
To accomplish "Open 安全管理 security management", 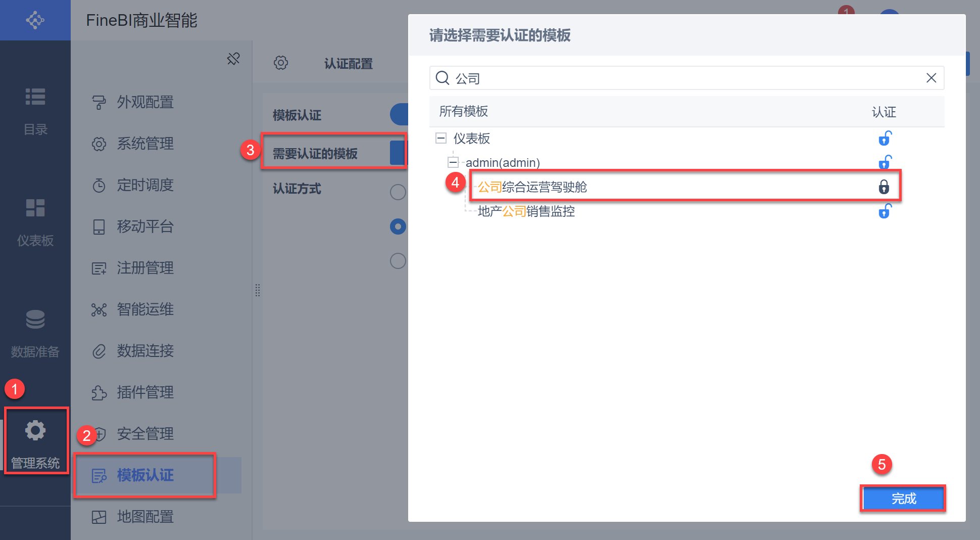I will coord(145,434).
